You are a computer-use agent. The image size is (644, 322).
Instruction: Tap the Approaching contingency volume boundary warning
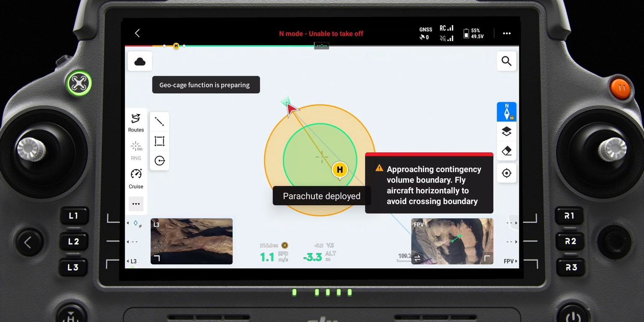coord(429,183)
